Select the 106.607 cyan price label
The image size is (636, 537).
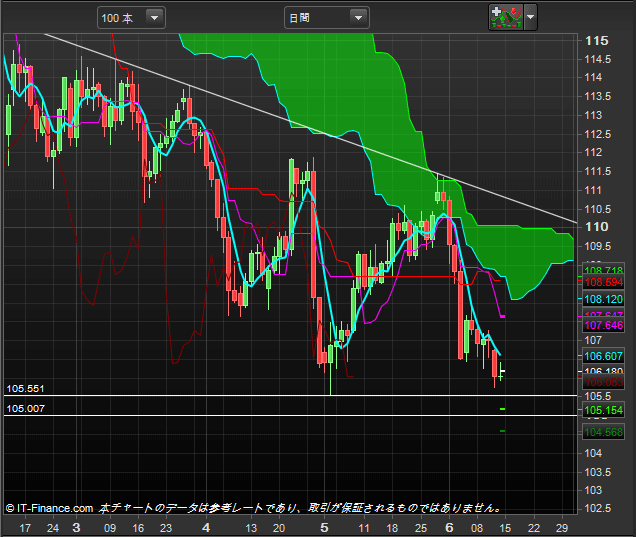(x=604, y=356)
